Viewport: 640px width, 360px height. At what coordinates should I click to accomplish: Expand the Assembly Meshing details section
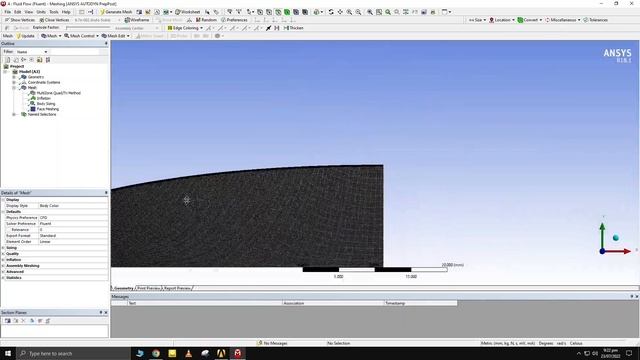click(4, 266)
